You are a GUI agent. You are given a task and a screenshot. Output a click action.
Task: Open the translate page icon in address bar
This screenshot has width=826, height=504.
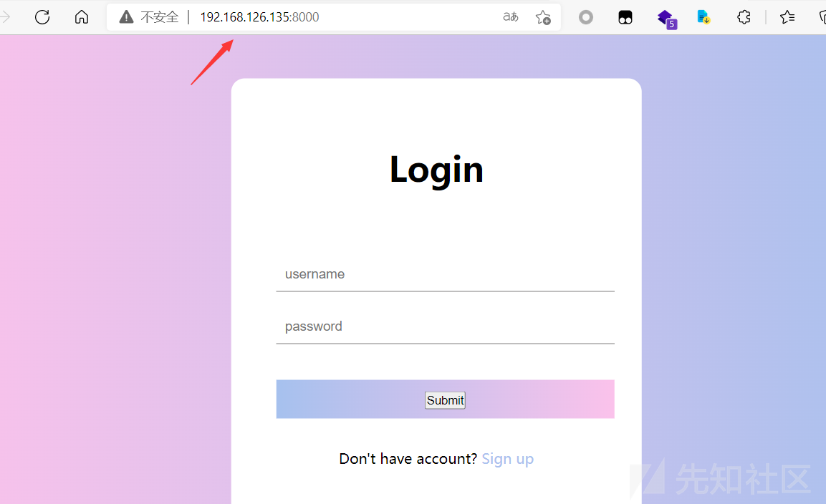coord(510,17)
